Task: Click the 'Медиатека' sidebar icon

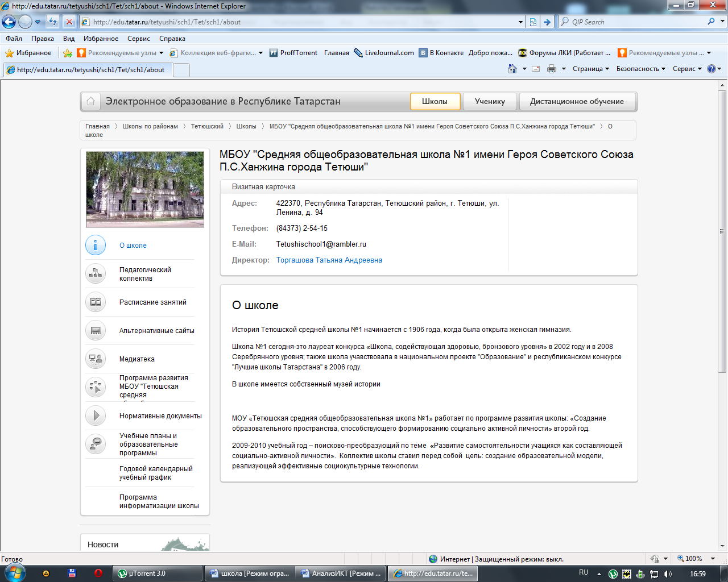Action: [x=96, y=359]
